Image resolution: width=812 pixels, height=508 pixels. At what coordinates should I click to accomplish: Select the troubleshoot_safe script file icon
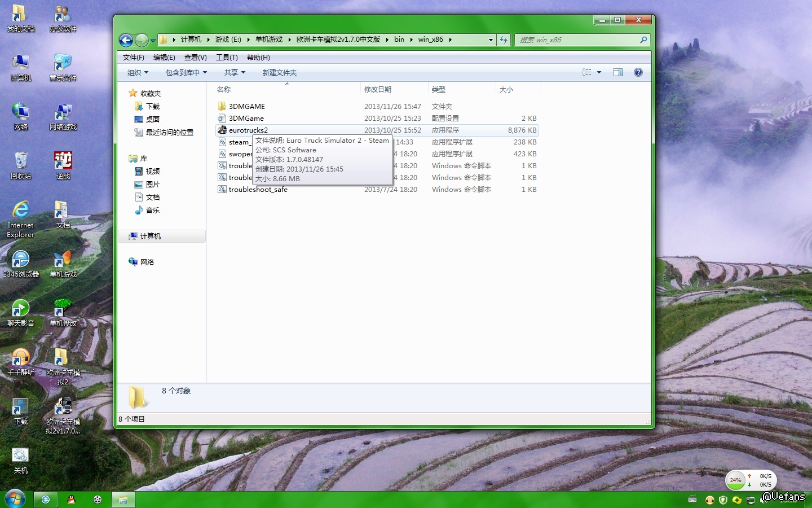(222, 189)
